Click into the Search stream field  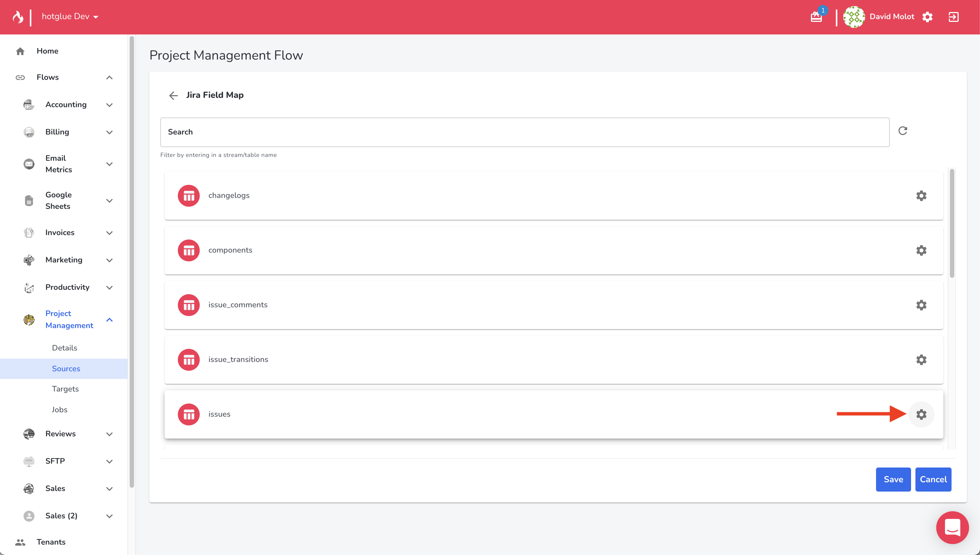coord(524,132)
